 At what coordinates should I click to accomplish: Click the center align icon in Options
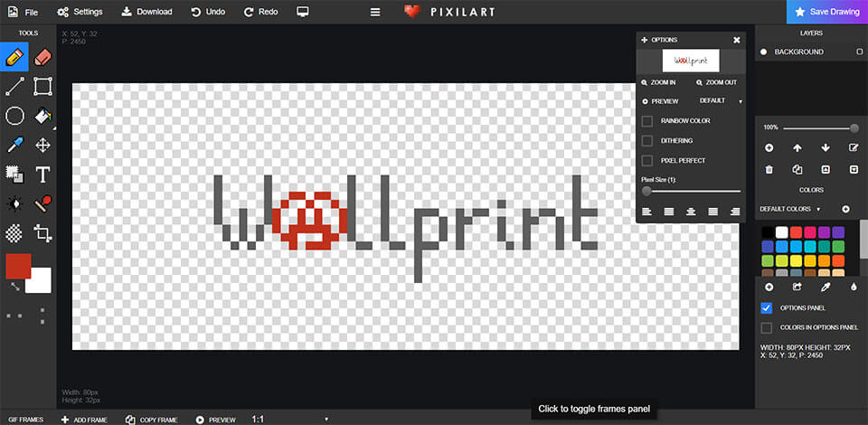pyautogui.click(x=690, y=212)
